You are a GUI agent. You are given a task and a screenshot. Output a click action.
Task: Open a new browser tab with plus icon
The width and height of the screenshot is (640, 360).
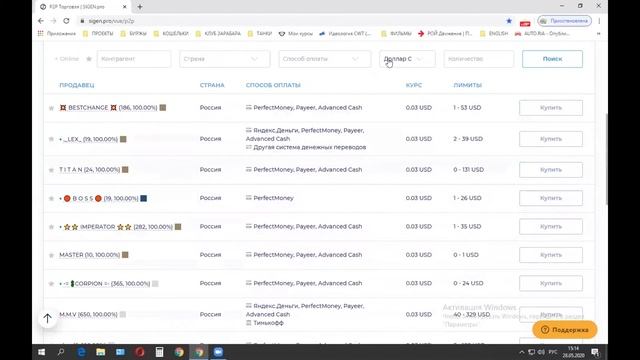140,7
